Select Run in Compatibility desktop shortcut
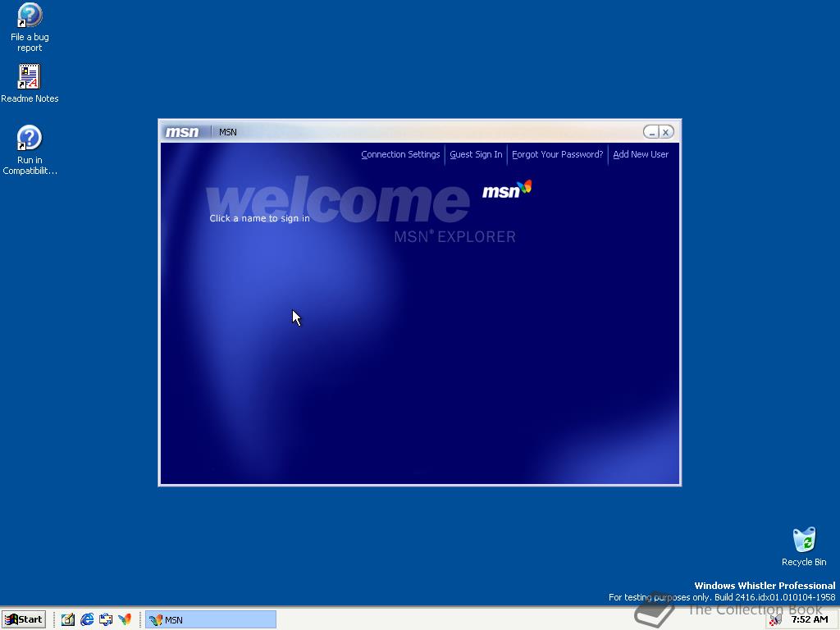840x630 pixels. [x=30, y=150]
